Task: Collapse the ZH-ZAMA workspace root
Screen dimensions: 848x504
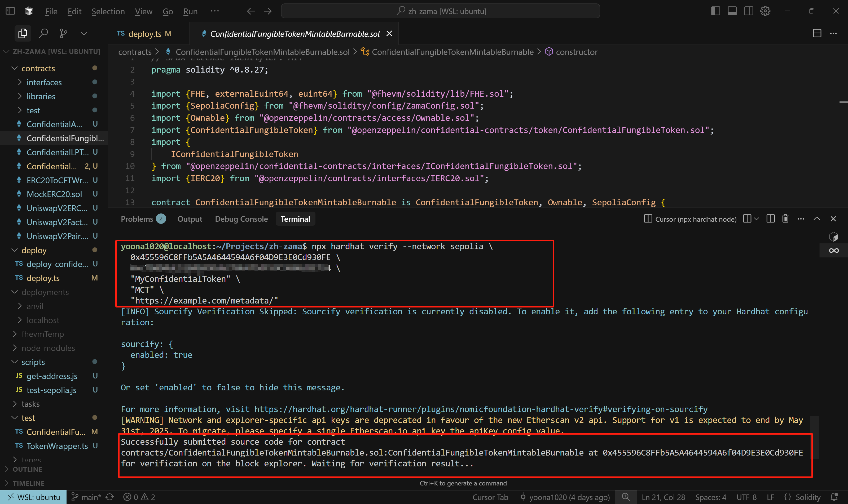Action: pyautogui.click(x=54, y=52)
